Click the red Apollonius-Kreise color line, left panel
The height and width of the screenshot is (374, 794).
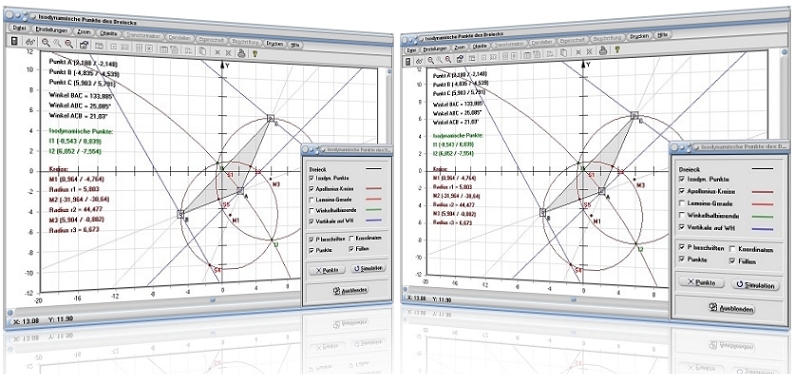(x=373, y=188)
